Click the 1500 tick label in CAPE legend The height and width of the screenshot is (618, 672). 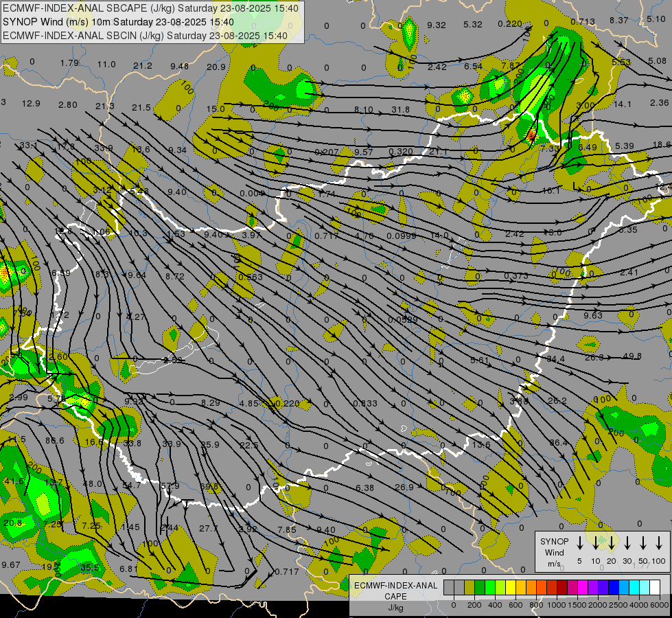coord(577,605)
